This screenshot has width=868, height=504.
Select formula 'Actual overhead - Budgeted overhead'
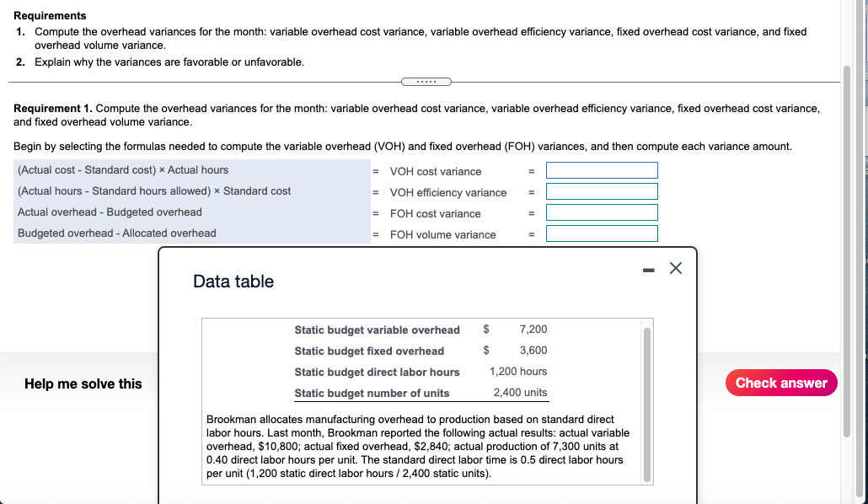110,212
